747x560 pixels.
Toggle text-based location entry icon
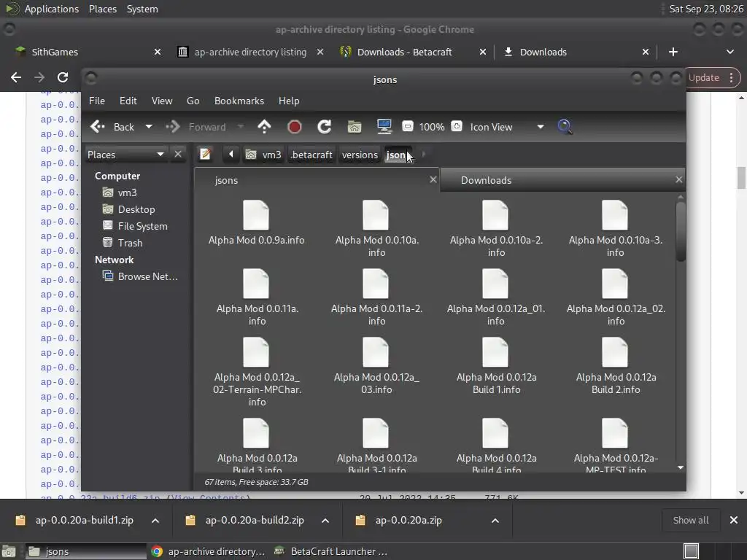[x=205, y=155]
